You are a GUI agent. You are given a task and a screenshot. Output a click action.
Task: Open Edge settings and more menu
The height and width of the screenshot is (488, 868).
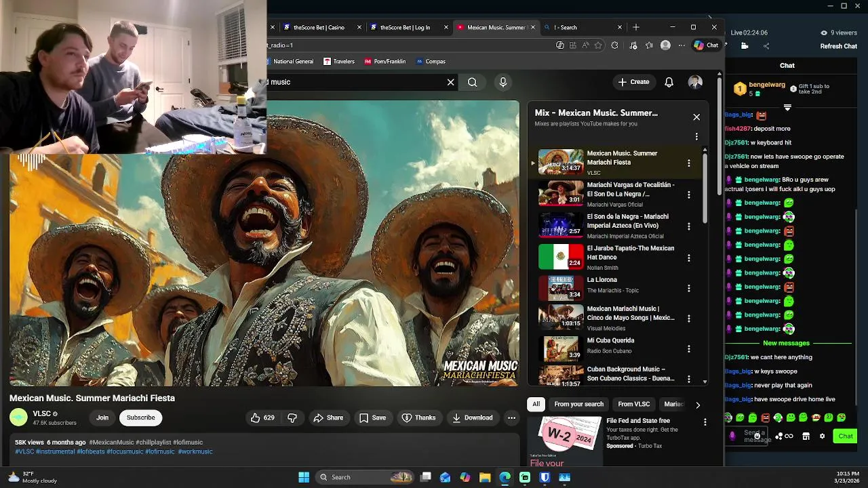tap(682, 45)
